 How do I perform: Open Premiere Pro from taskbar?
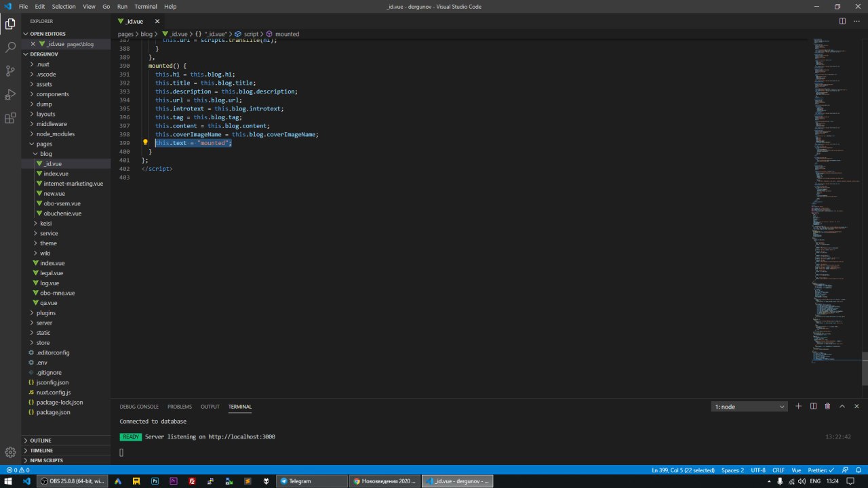(x=174, y=481)
